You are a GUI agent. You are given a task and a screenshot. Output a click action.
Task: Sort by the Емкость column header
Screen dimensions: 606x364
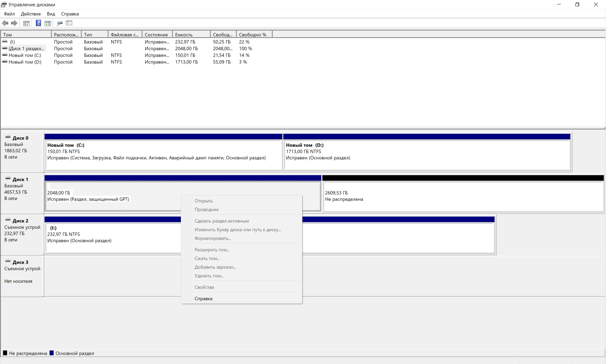pyautogui.click(x=191, y=35)
